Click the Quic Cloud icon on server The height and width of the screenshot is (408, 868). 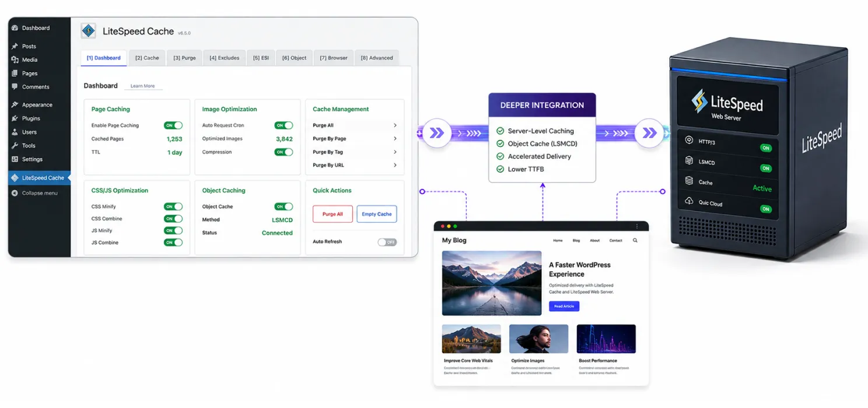click(x=689, y=201)
